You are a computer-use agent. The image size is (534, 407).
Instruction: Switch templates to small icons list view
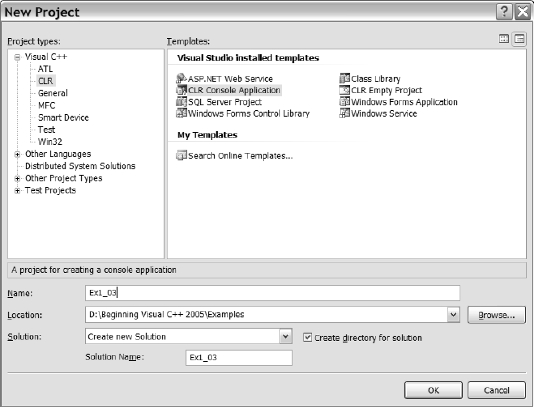pos(519,39)
